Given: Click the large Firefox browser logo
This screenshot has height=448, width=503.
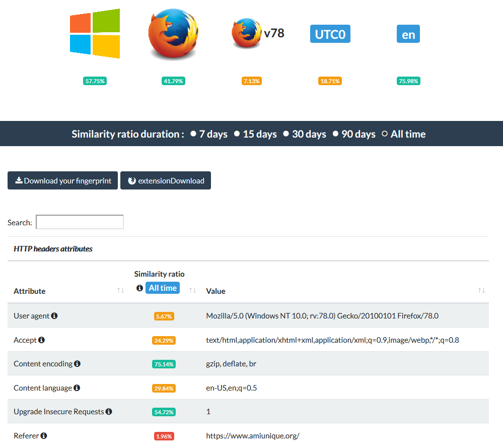Looking at the screenshot, I should pos(173,34).
